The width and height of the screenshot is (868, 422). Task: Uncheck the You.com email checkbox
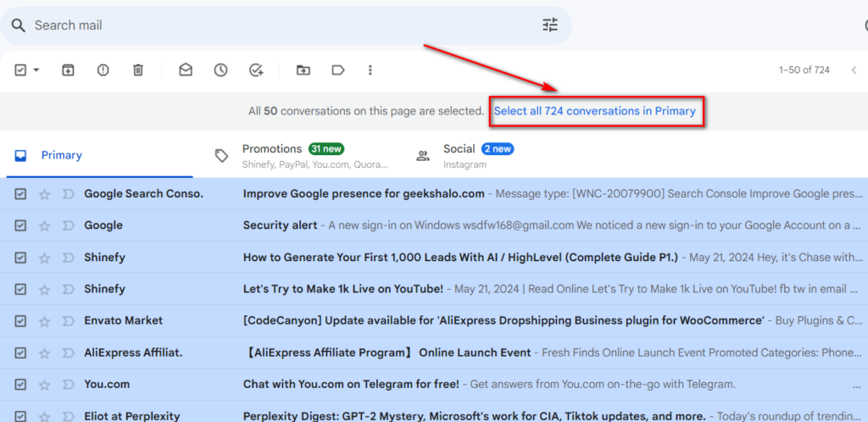pyautogui.click(x=20, y=384)
